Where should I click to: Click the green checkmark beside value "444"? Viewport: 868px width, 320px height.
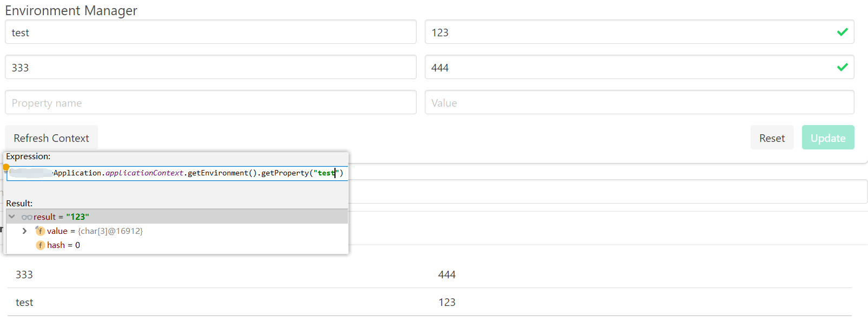[842, 67]
